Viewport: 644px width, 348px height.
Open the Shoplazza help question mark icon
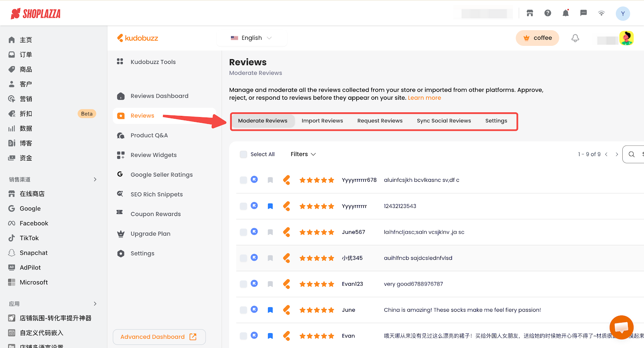tap(547, 13)
